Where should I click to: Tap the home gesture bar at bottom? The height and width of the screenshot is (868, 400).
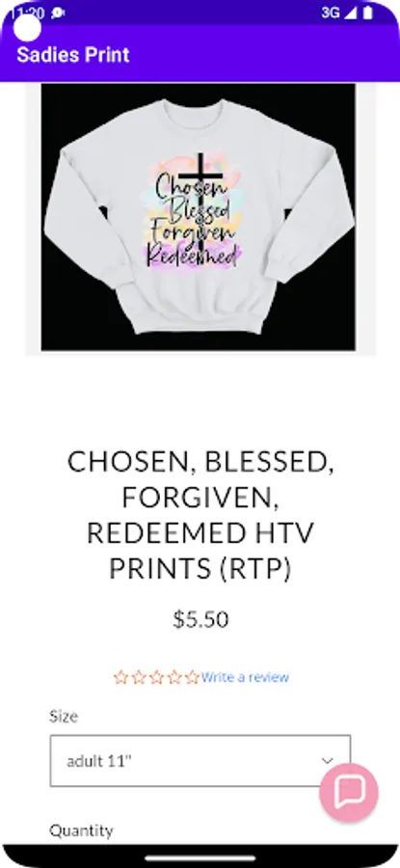(200, 858)
